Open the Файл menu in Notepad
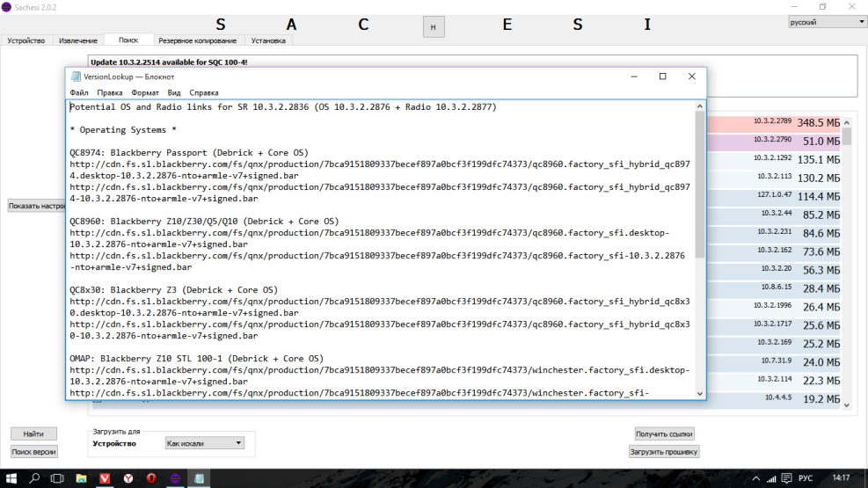Viewport: 868px width, 488px height. (x=78, y=92)
